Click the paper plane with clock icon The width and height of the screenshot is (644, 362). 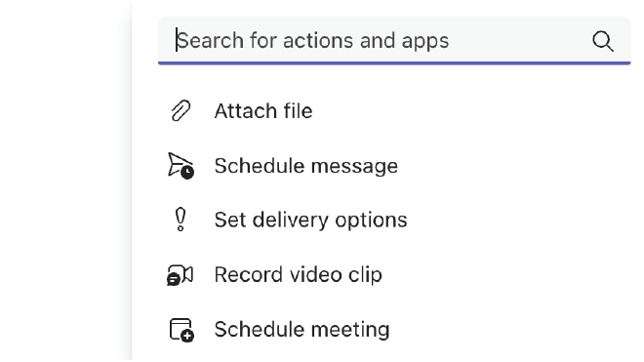(x=181, y=166)
